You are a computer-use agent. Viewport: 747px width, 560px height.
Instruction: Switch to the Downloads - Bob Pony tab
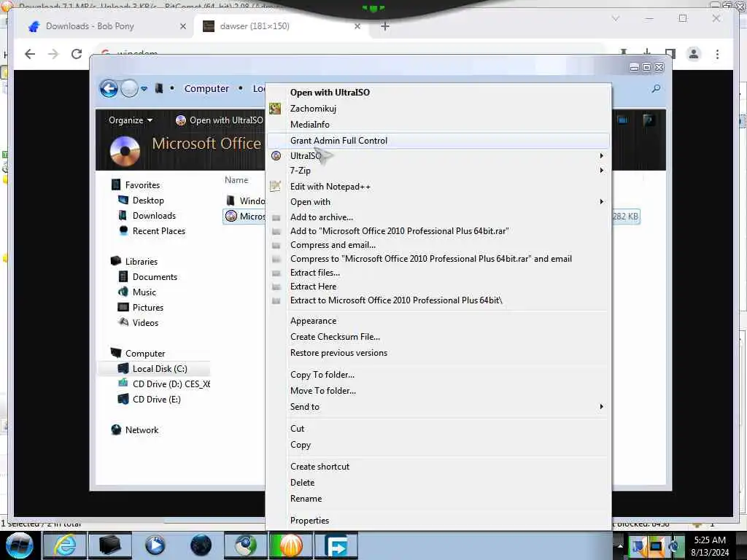pos(90,26)
